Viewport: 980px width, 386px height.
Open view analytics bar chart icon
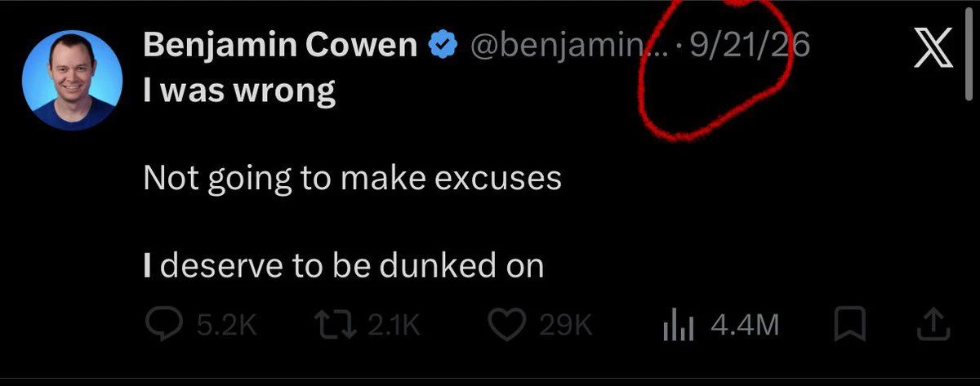click(x=679, y=326)
